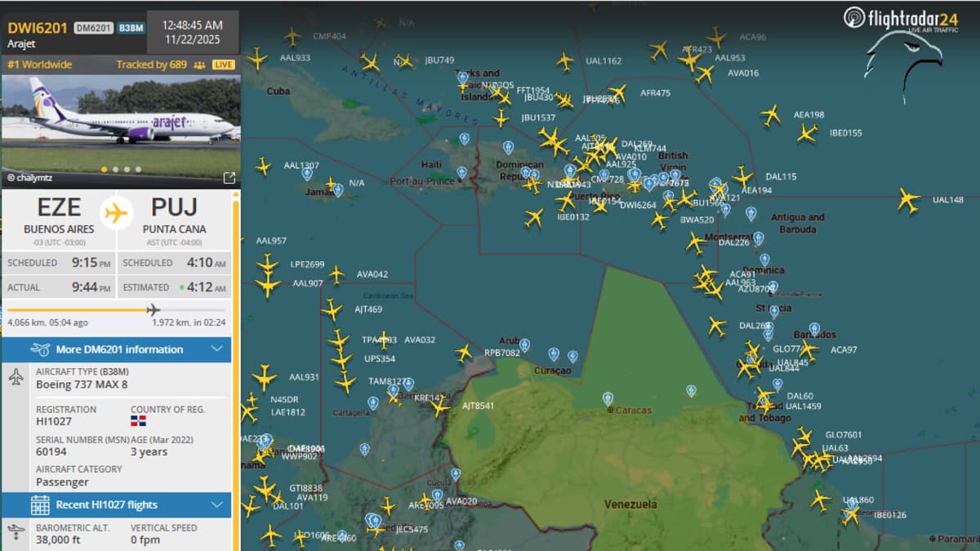Expand More DM6201 information chevron
Image resolution: width=980 pixels, height=551 pixels.
tap(216, 349)
